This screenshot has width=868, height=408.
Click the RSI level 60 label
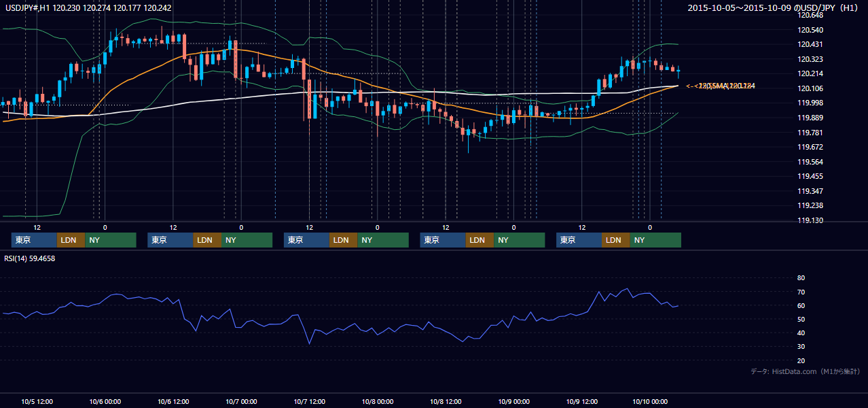pos(801,305)
